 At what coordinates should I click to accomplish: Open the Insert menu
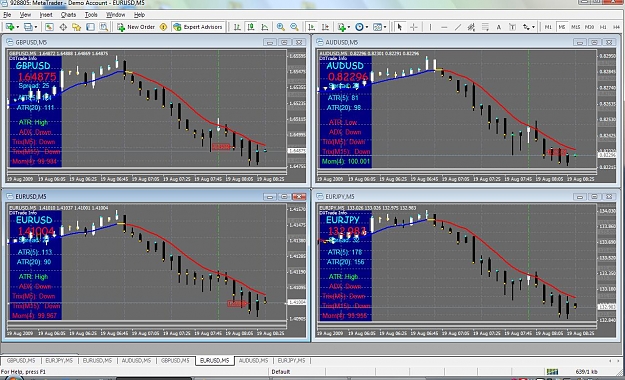click(x=46, y=15)
